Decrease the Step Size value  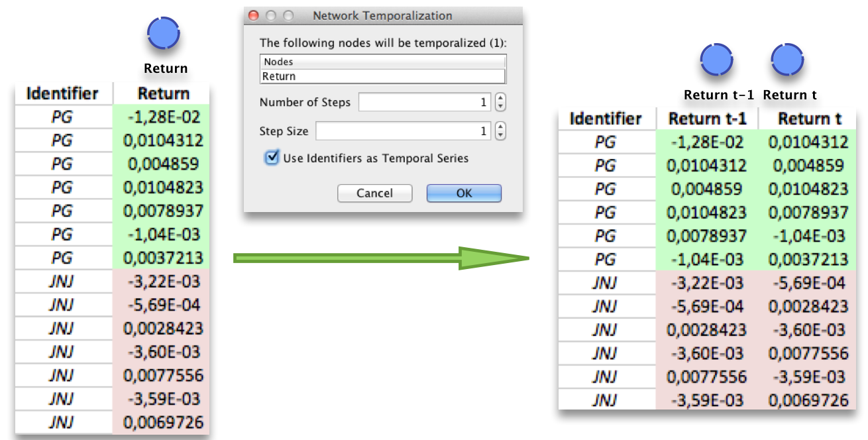pyautogui.click(x=500, y=135)
